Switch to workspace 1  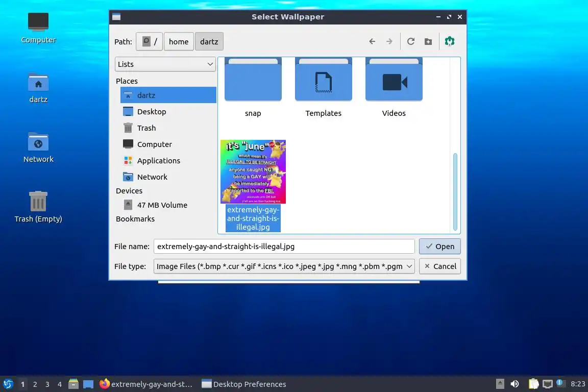pyautogui.click(x=22, y=384)
